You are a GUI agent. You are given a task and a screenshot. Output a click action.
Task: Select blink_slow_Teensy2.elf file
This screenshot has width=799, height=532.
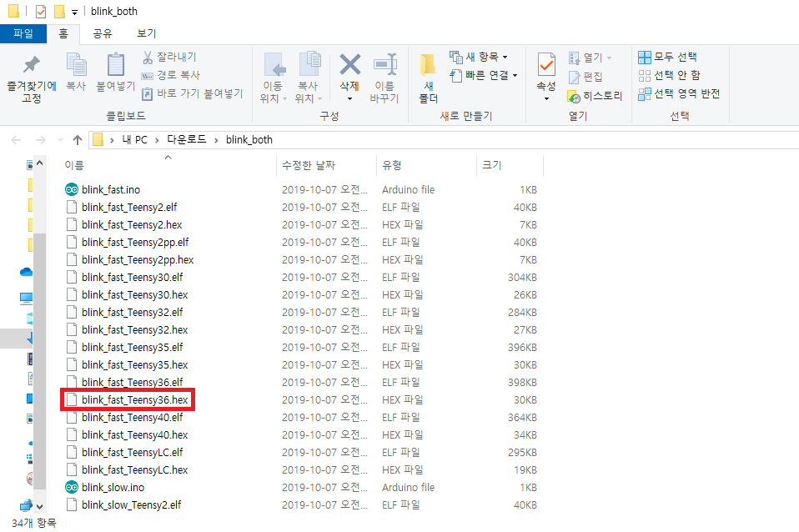(x=131, y=505)
